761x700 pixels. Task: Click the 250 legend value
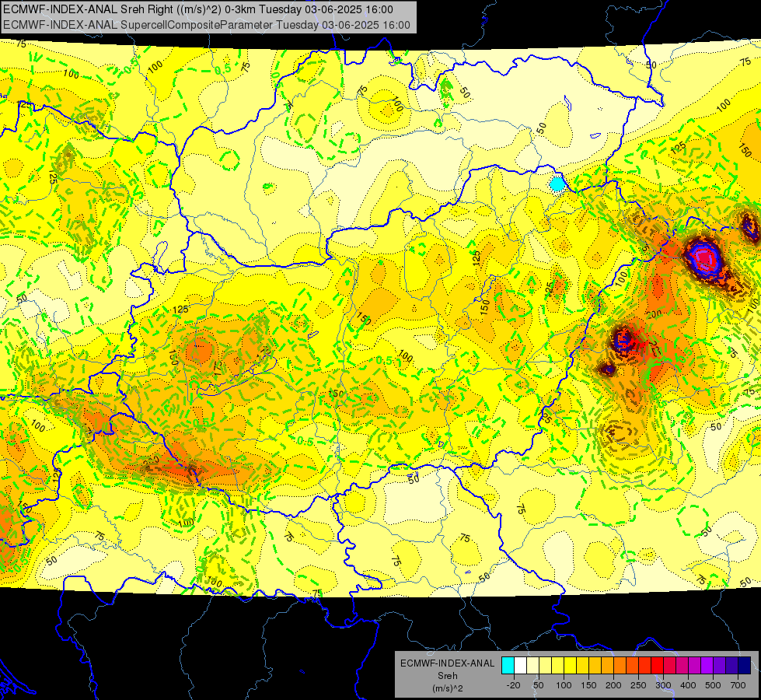click(x=638, y=685)
